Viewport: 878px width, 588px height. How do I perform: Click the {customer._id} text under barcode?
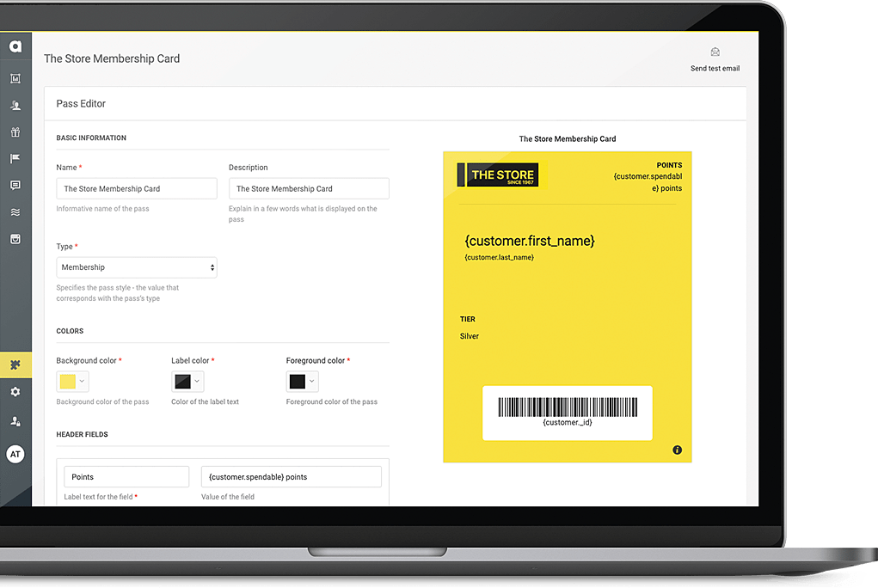[568, 422]
